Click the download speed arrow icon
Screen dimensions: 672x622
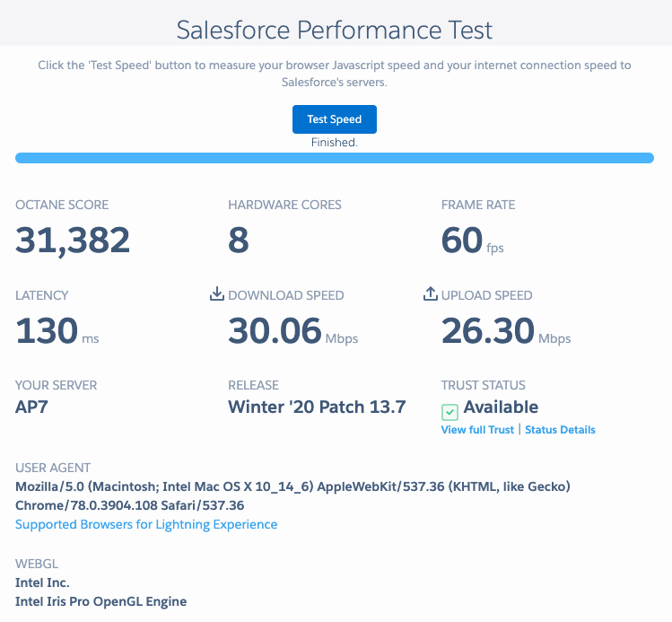[217, 294]
